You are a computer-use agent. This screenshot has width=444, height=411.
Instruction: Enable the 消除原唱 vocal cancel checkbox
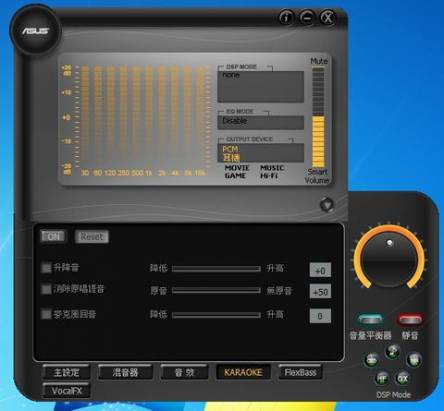click(46, 289)
